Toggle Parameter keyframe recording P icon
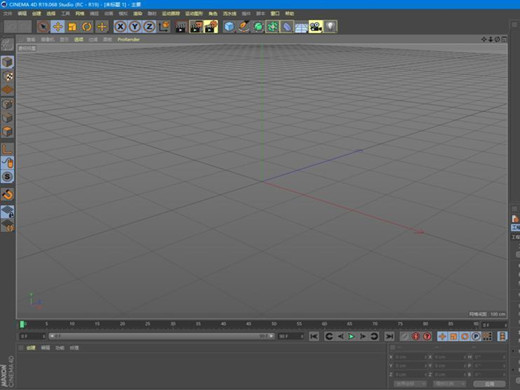The width and height of the screenshot is (520, 390). click(x=476, y=336)
